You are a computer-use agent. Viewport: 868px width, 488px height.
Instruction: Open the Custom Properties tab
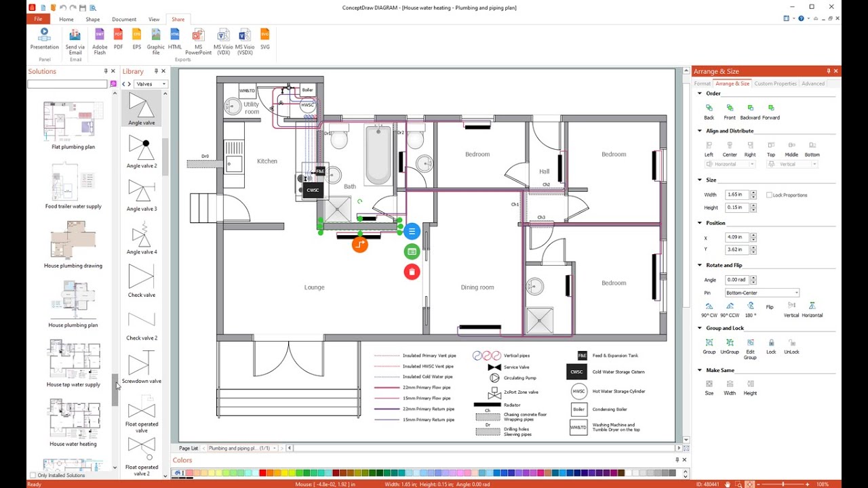pos(775,83)
